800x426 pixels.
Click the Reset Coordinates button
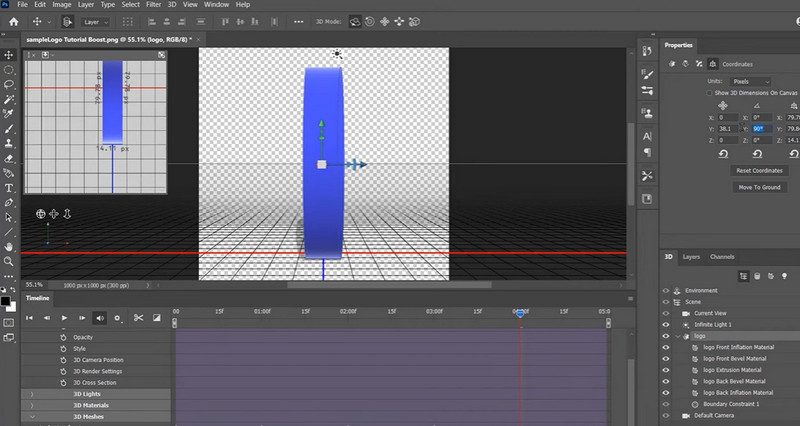pyautogui.click(x=759, y=171)
